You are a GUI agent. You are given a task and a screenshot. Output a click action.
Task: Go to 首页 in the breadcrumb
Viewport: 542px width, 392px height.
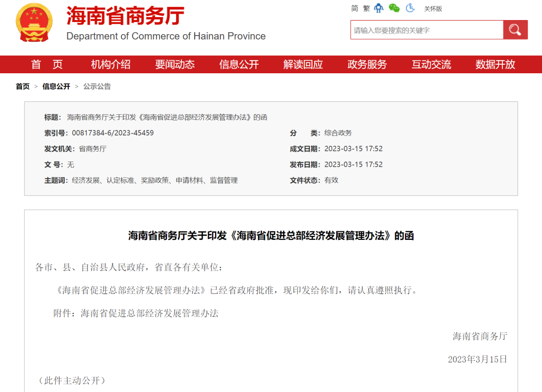click(x=23, y=86)
